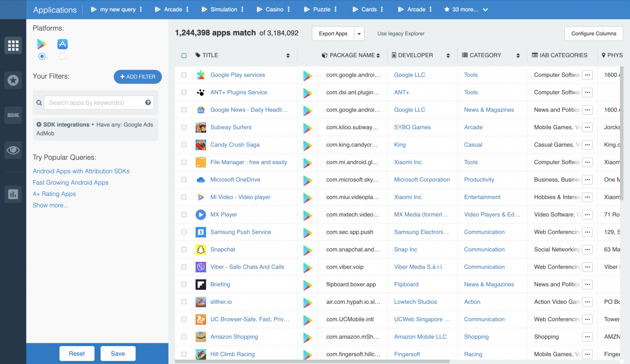The height and width of the screenshot is (364, 630).
Task: Click the slither.io app icon
Action: point(201,302)
